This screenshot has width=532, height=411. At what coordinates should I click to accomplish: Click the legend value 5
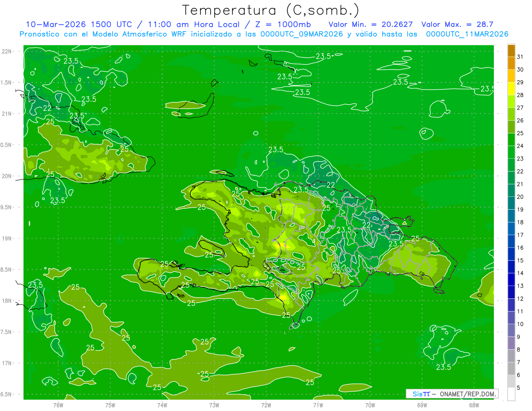pos(519,388)
